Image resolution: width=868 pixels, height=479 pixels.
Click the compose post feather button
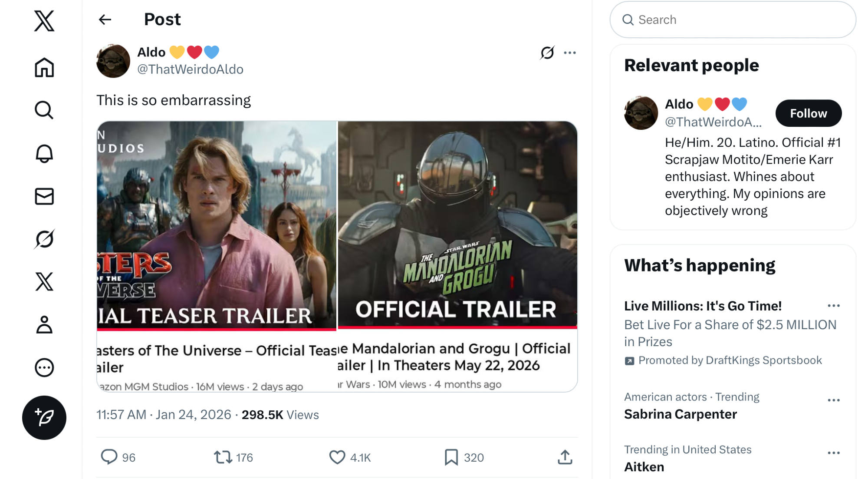pos(44,417)
